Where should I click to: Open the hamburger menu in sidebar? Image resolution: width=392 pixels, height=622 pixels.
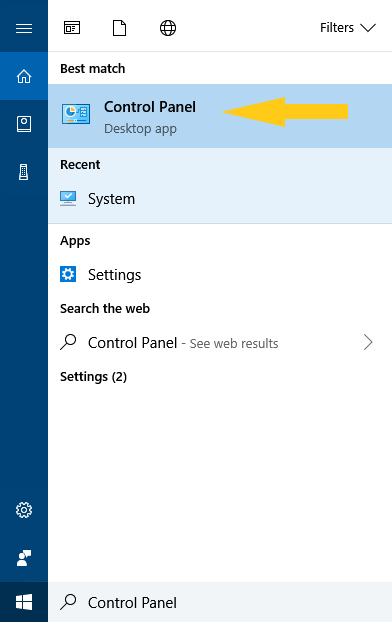click(24, 28)
